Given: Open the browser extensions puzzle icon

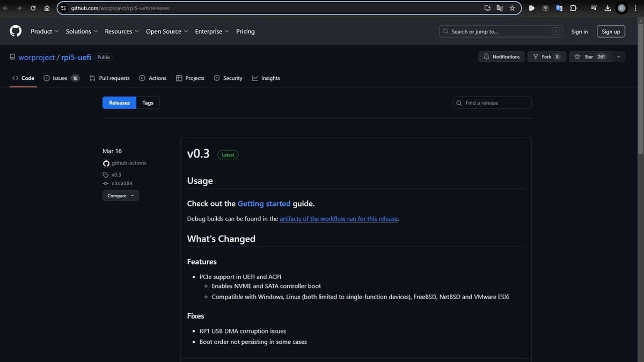Looking at the screenshot, I should click(573, 8).
